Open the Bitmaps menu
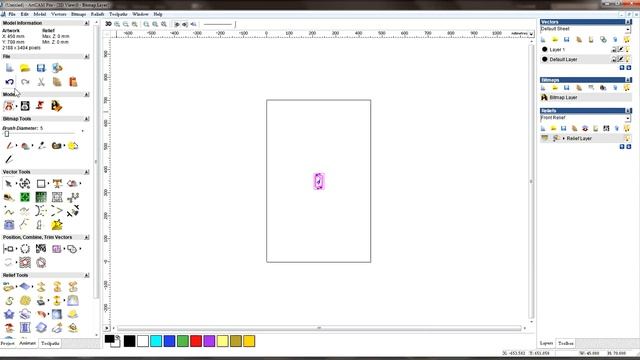This screenshot has width=640, height=360. point(78,14)
